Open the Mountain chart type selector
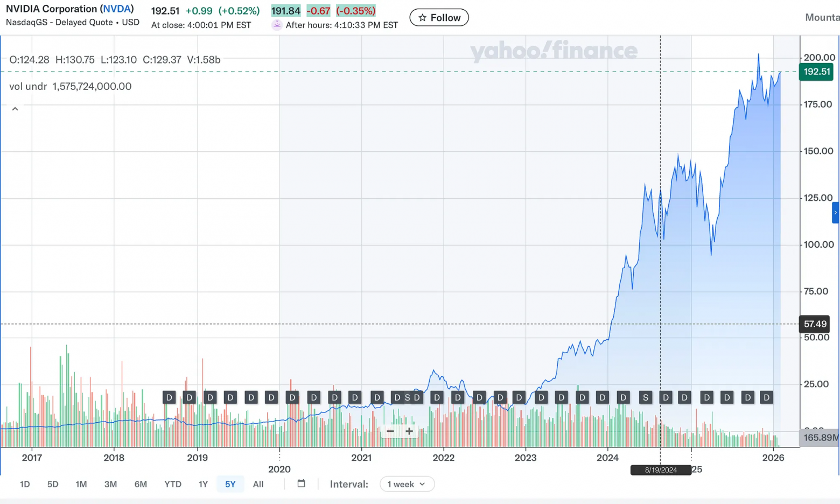Viewport: 840px width, 504px height. pos(823,17)
